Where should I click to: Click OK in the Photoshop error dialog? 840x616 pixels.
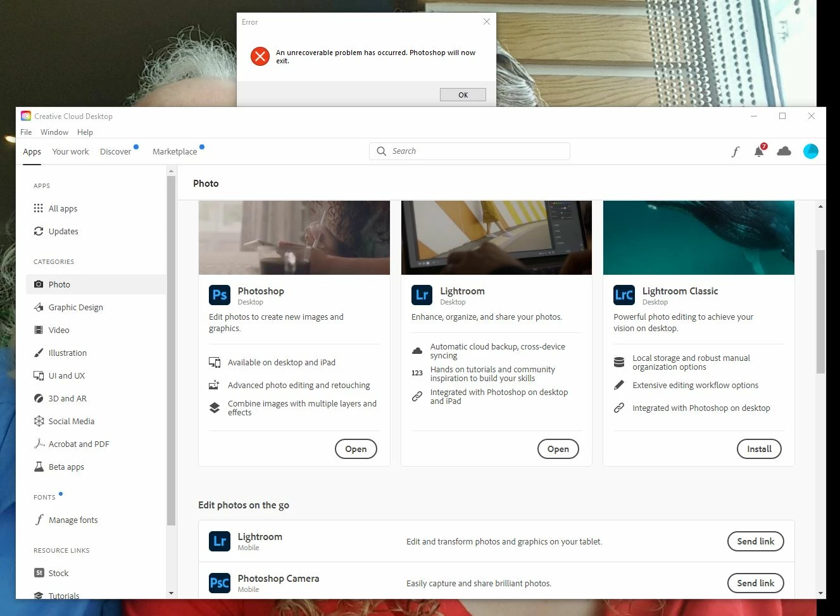[x=463, y=95]
